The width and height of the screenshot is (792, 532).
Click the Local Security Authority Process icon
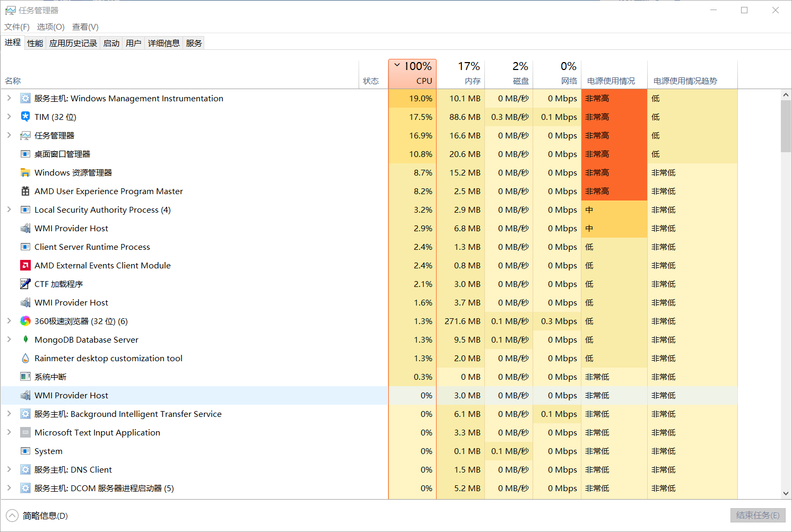pyautogui.click(x=25, y=210)
